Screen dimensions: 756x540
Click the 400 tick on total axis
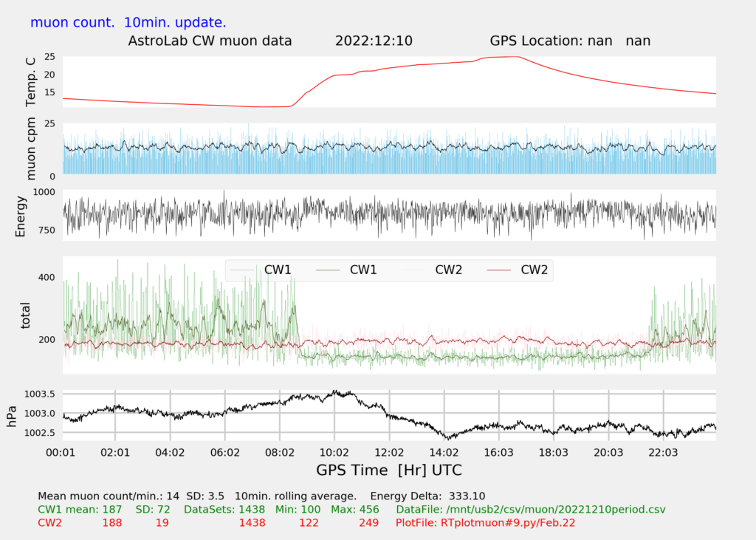pyautogui.click(x=46, y=277)
